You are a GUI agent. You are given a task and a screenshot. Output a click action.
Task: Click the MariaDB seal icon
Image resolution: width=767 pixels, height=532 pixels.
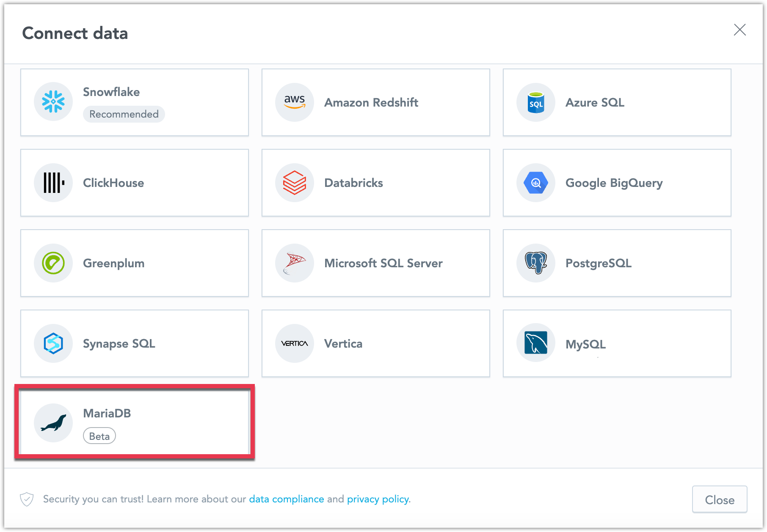coord(53,422)
